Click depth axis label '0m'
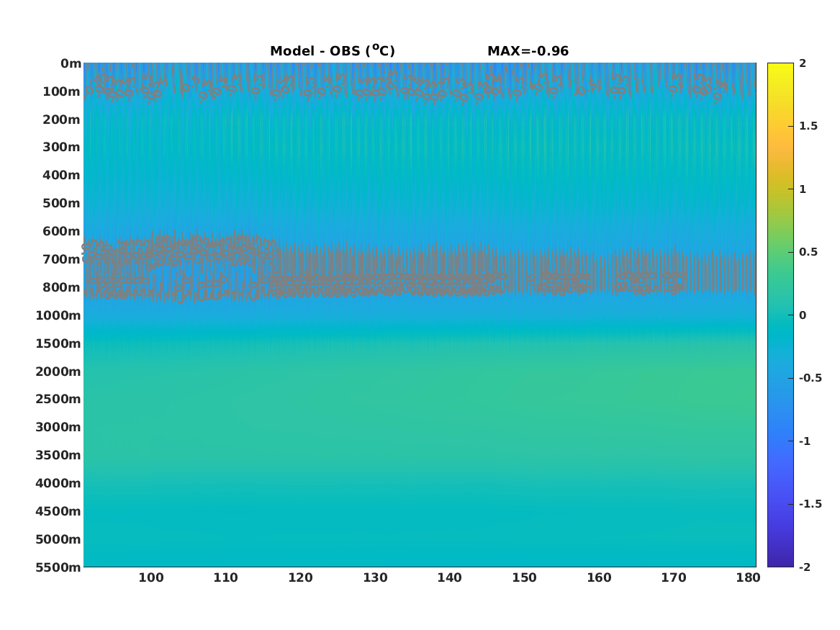Screen dimensions: 840x630 coord(71,64)
